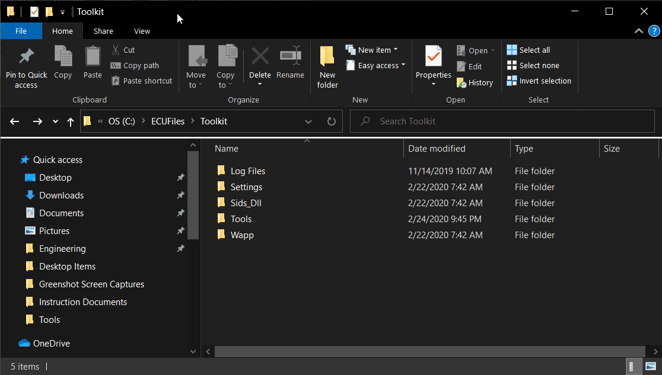Open OneDrive in the navigation pane
The width and height of the screenshot is (662, 375).
click(x=44, y=343)
